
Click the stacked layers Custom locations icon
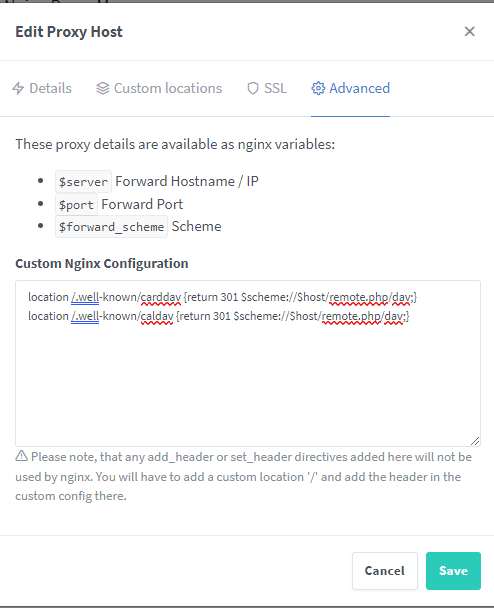pyautogui.click(x=103, y=88)
